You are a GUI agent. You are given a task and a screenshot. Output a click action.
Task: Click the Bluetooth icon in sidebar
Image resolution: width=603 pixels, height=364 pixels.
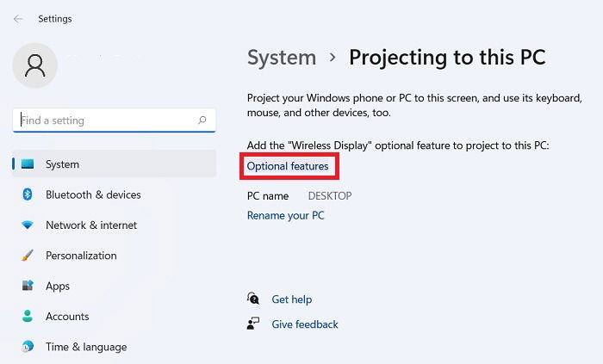click(x=28, y=194)
